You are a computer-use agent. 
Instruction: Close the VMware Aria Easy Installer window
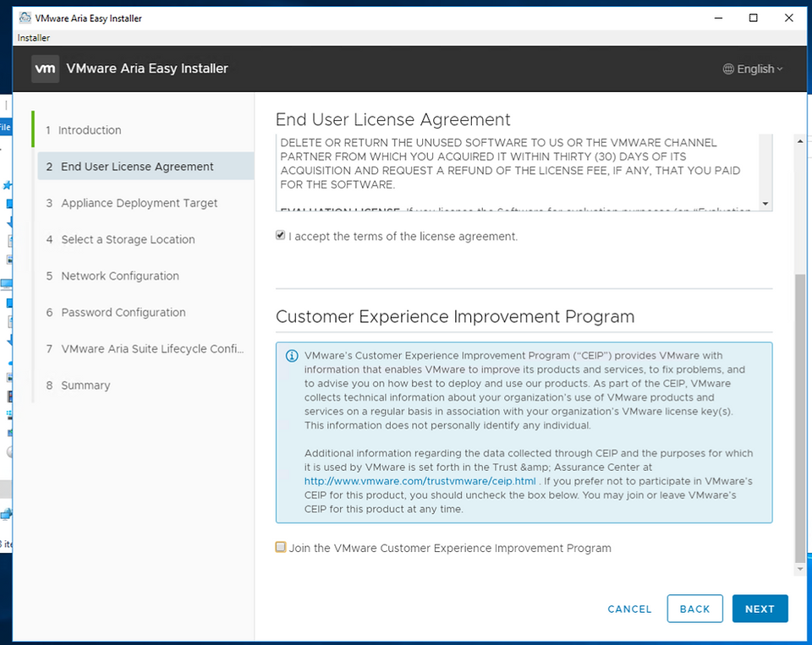[788, 18]
